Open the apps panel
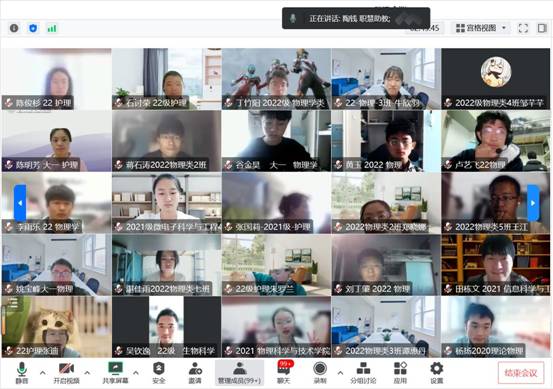The image size is (553, 389). (400, 372)
